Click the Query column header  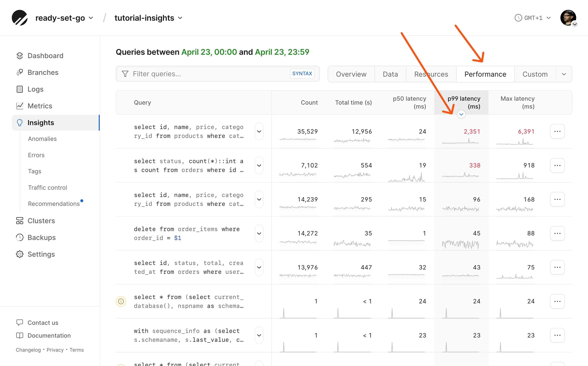[x=142, y=102]
